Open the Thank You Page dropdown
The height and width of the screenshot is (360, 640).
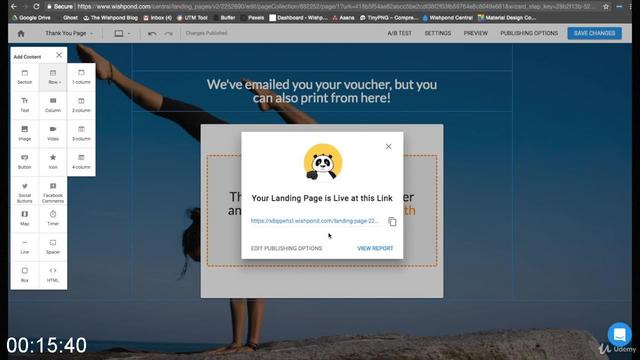(69, 33)
